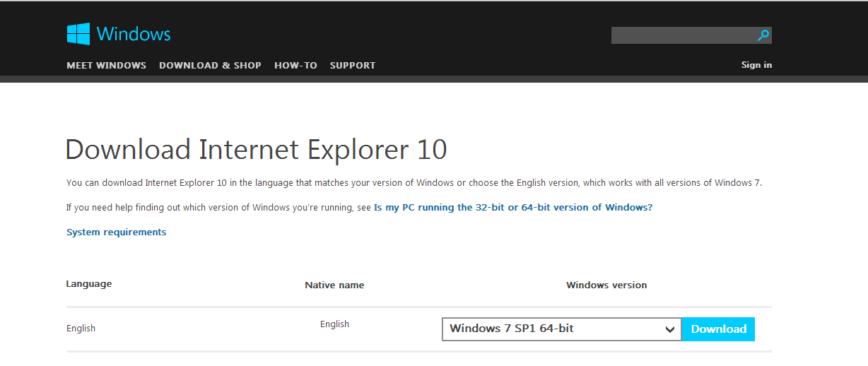Screen dimensions: 868x366
Task: Click the Sign in link
Action: pyautogui.click(x=756, y=65)
